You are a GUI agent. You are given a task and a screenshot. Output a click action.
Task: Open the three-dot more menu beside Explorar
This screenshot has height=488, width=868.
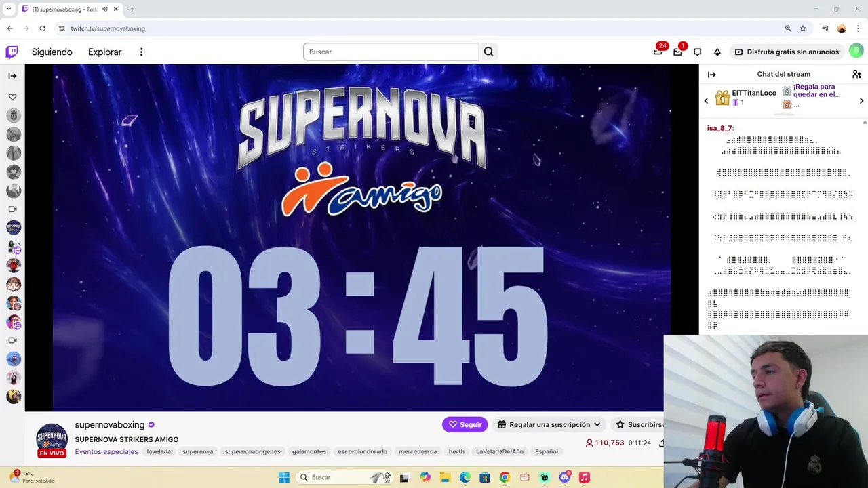(x=141, y=52)
